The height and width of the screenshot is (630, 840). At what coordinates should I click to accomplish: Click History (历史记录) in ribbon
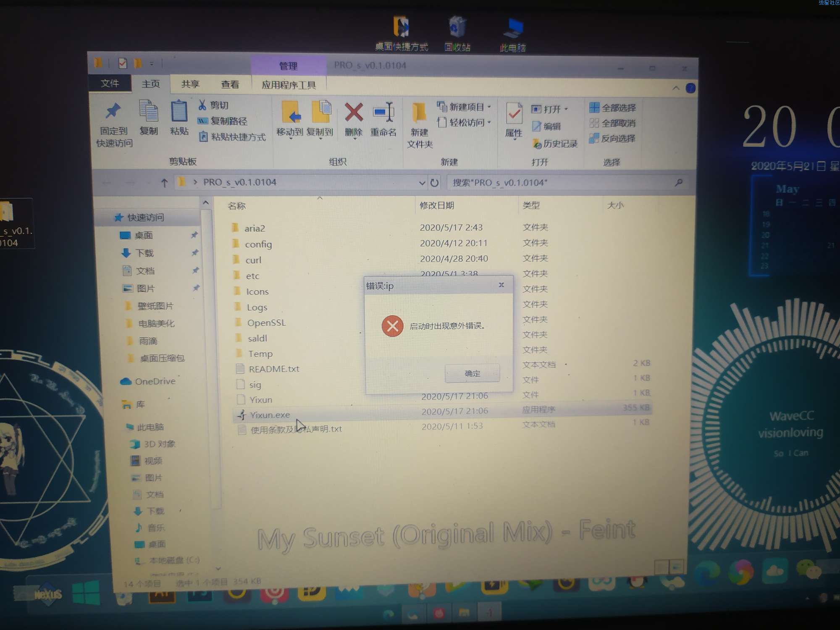555,144
